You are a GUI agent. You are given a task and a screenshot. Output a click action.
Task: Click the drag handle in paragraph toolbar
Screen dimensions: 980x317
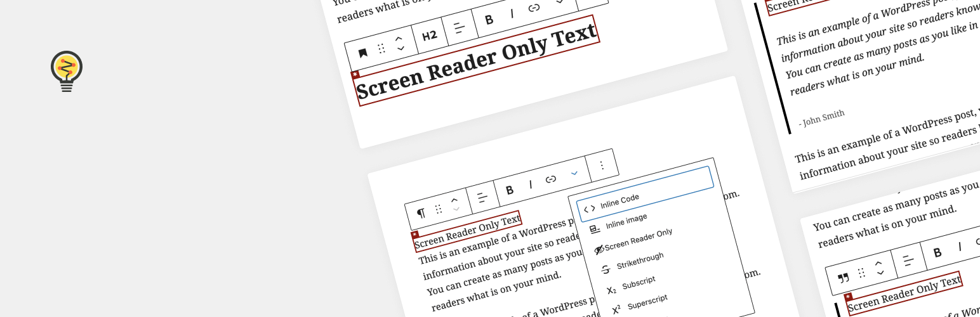tap(439, 209)
